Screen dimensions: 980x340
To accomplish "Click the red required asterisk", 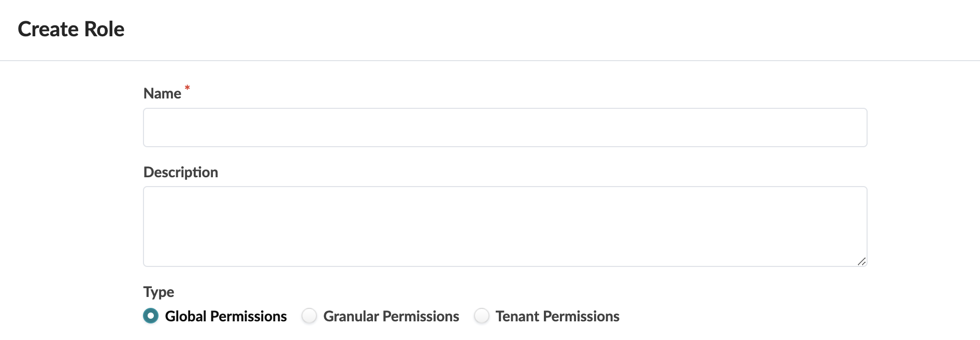I will [188, 88].
